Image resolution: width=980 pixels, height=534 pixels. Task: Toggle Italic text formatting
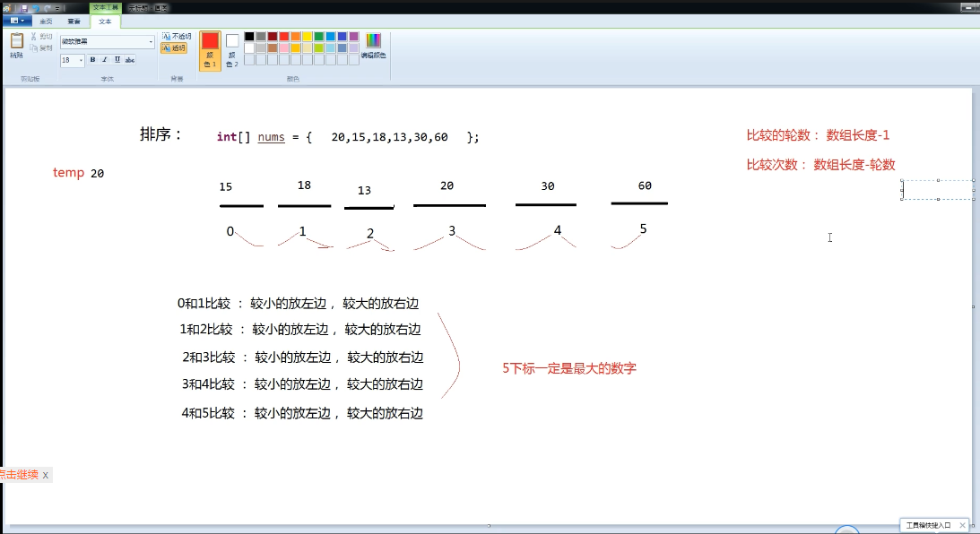click(104, 60)
